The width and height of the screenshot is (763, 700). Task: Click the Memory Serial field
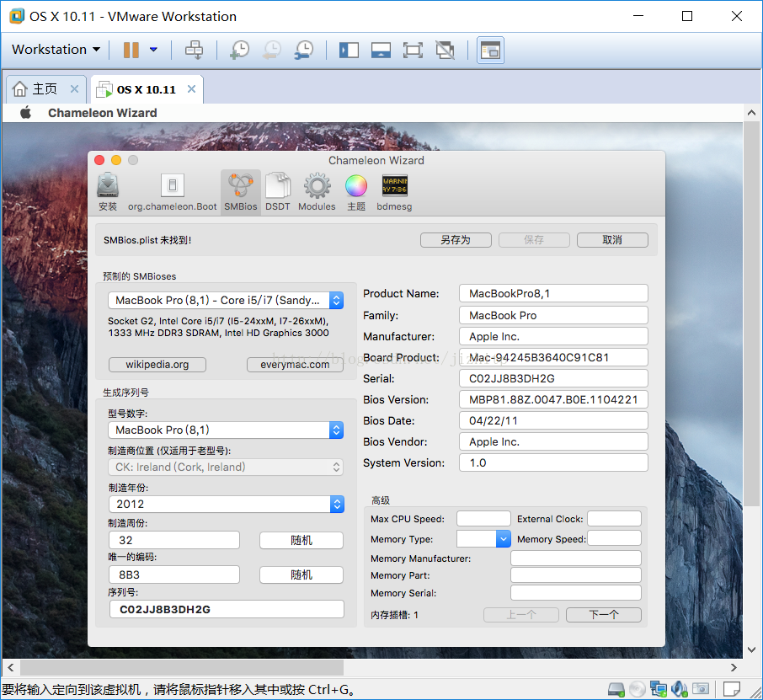[x=576, y=592]
